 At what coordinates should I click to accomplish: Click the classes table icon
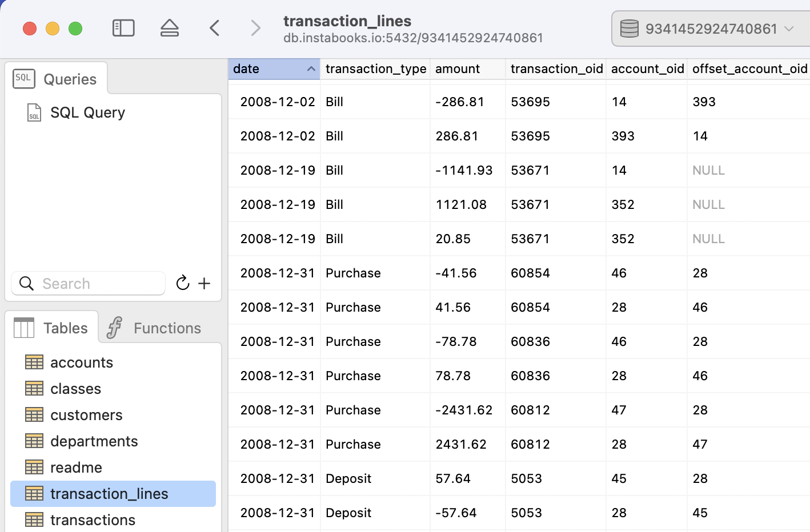(34, 389)
